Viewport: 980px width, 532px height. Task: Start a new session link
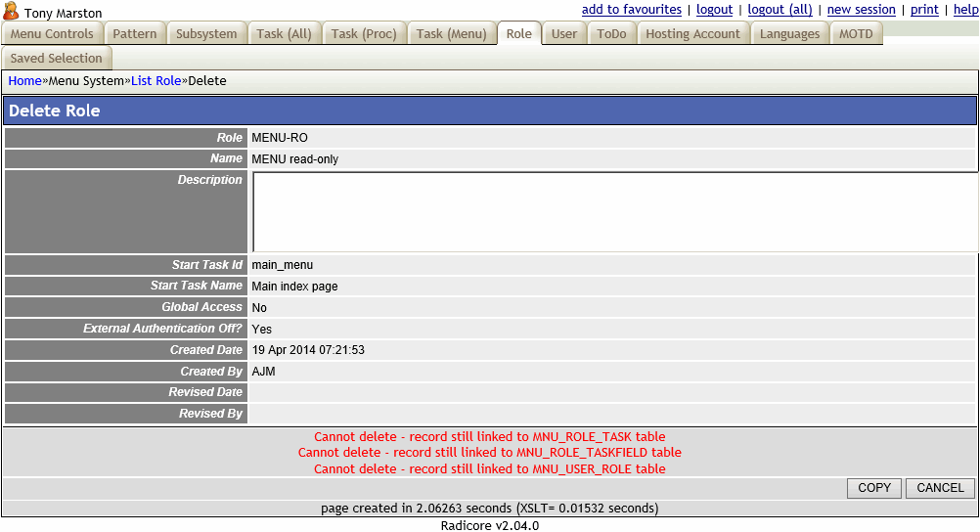click(861, 10)
